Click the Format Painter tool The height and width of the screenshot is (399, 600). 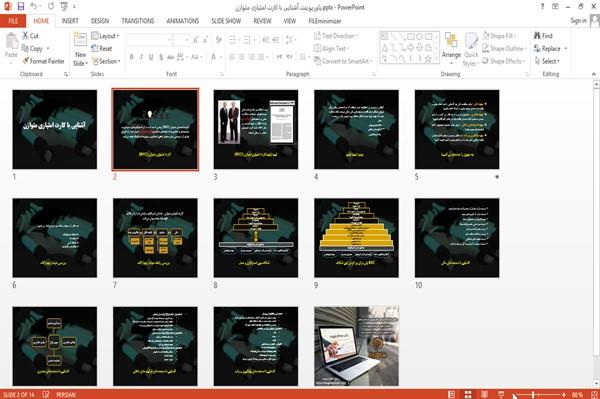[x=43, y=61]
